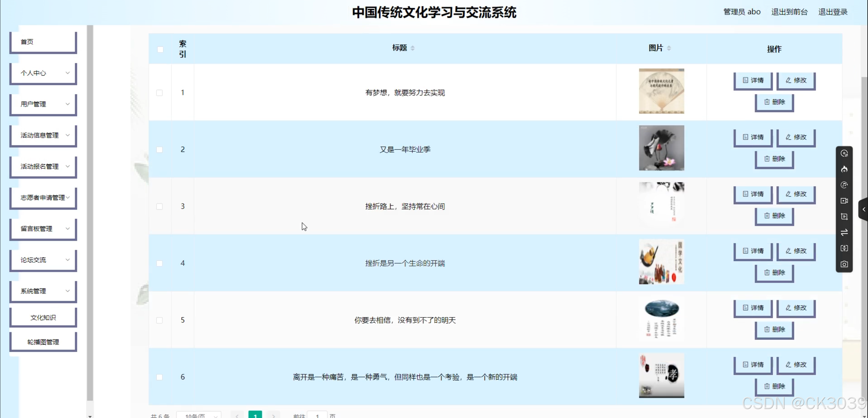This screenshot has width=868, height=418.
Task: Click the swap arrows icon in side toolbar
Action: [x=844, y=233]
